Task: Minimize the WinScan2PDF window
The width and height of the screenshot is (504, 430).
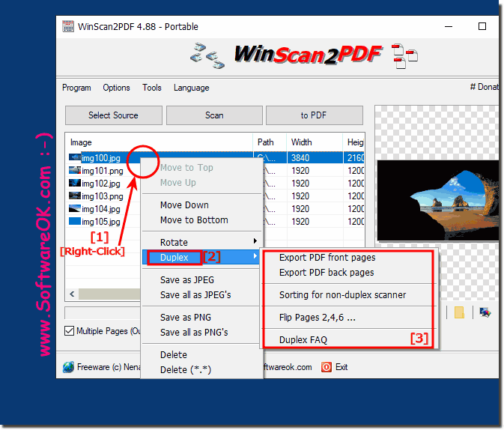Action: coord(449,26)
